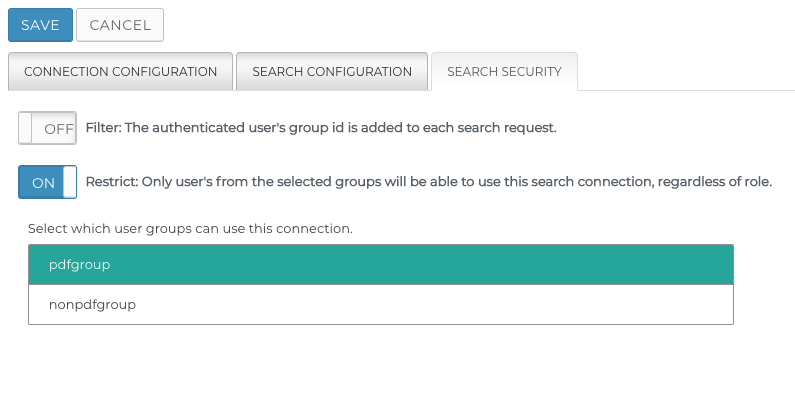Switch to the Connection Configuration tab
Image resolution: width=795 pixels, height=393 pixels.
pos(121,72)
